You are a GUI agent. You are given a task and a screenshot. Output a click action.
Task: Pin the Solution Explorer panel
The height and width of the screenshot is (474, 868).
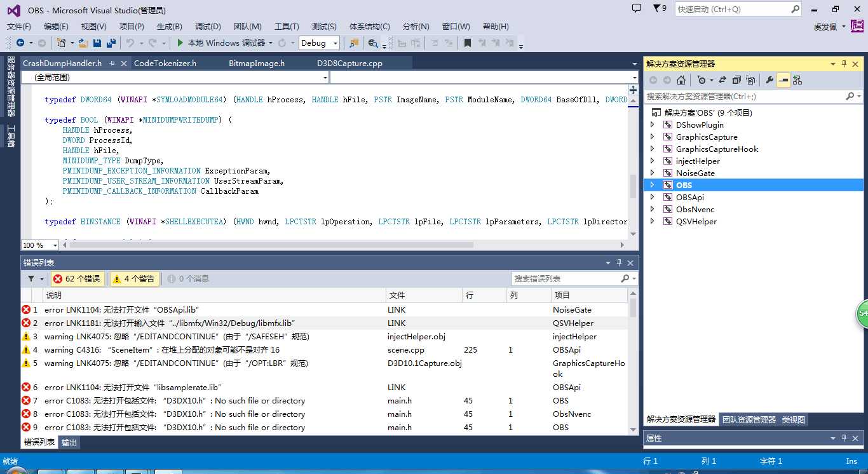pos(844,64)
